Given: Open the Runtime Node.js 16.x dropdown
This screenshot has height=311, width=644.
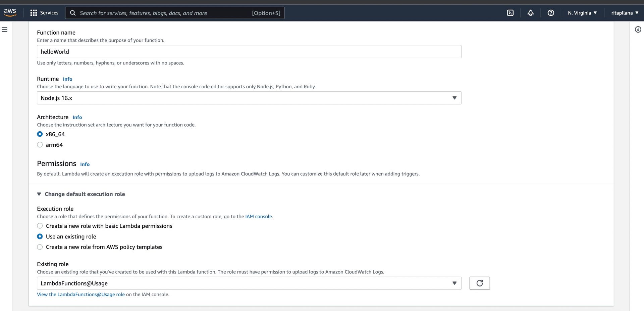Looking at the screenshot, I should point(249,98).
